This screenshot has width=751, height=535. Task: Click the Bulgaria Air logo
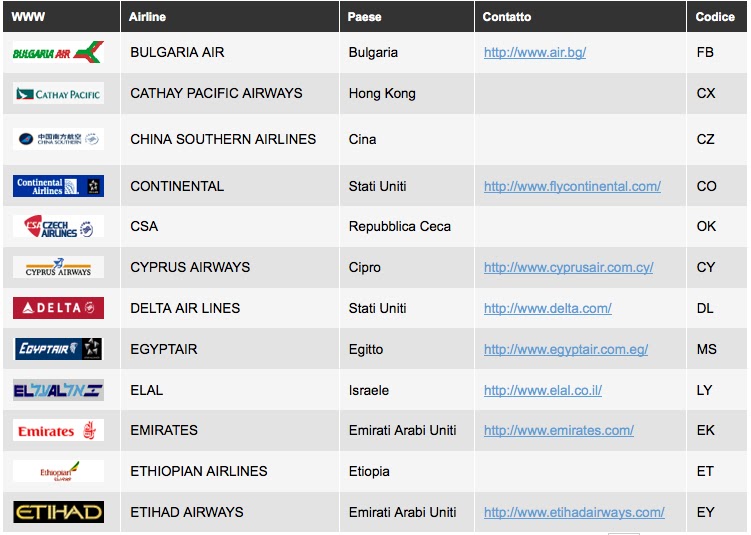58,52
